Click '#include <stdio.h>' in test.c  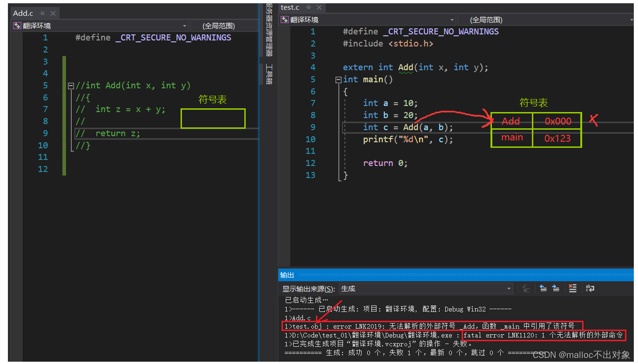pyautogui.click(x=388, y=44)
